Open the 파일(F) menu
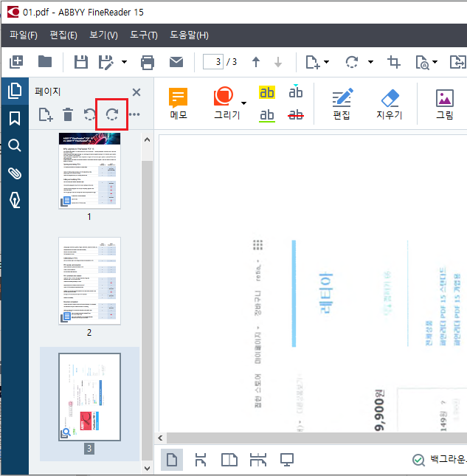Image resolution: width=467 pixels, height=476 pixels. coord(24,35)
